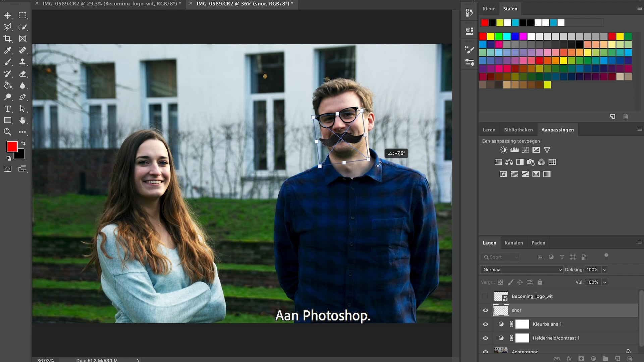This screenshot has width=644, height=362.
Task: Select the Rectangle shape tool
Action: coord(7,120)
